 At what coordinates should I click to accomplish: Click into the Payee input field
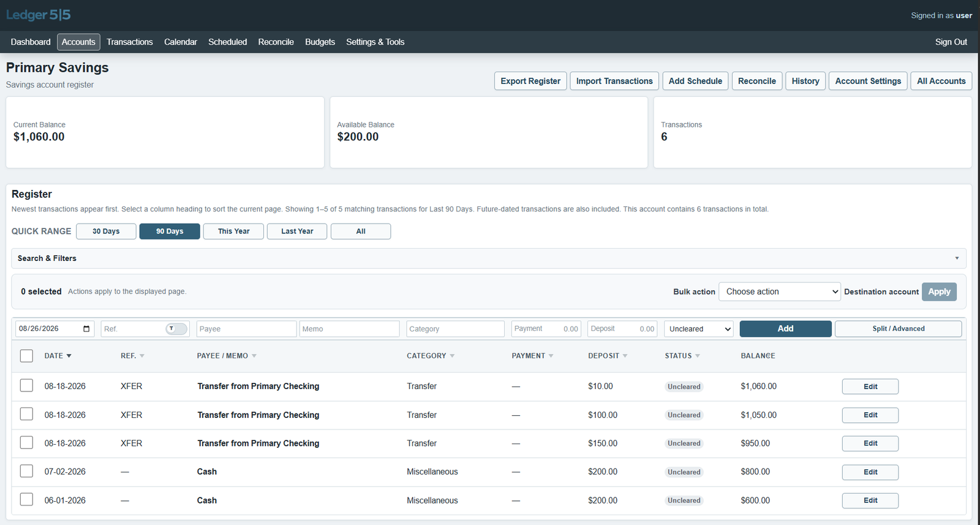click(246, 329)
